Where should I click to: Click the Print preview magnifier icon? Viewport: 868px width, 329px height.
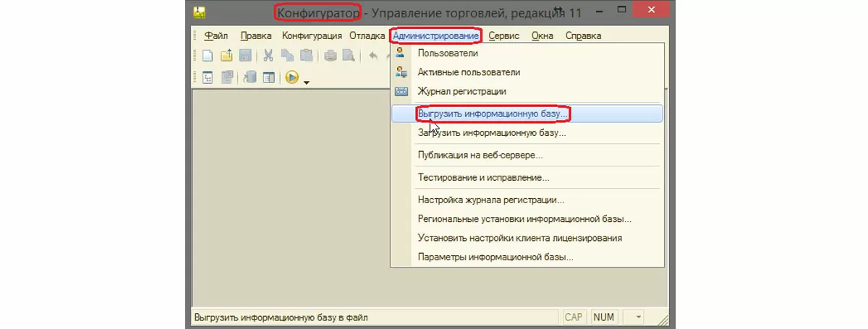349,56
